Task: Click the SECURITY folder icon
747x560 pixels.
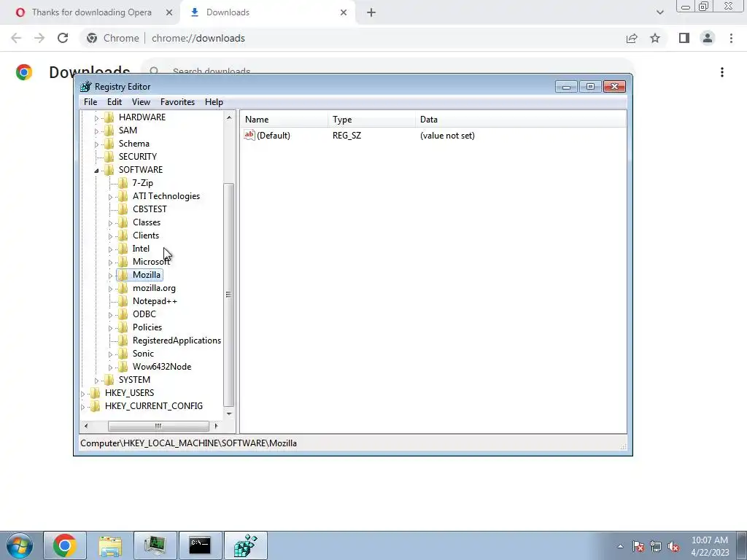Action: 109,156
